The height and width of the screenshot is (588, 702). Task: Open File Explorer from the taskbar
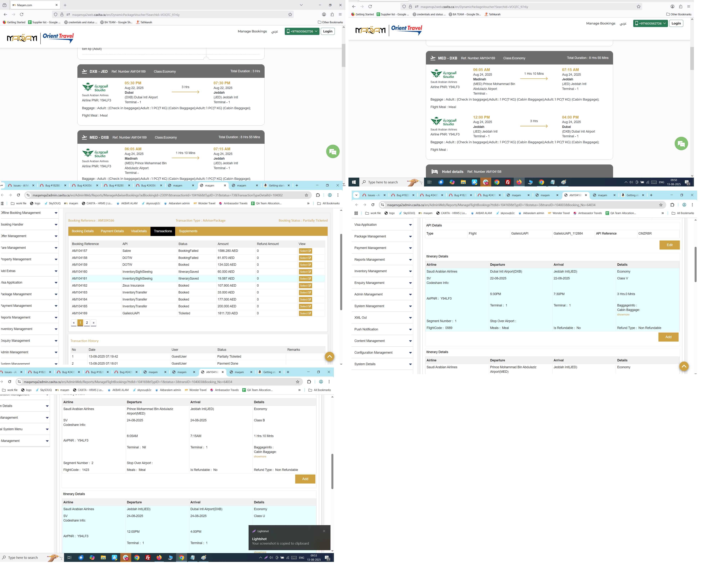(463, 182)
